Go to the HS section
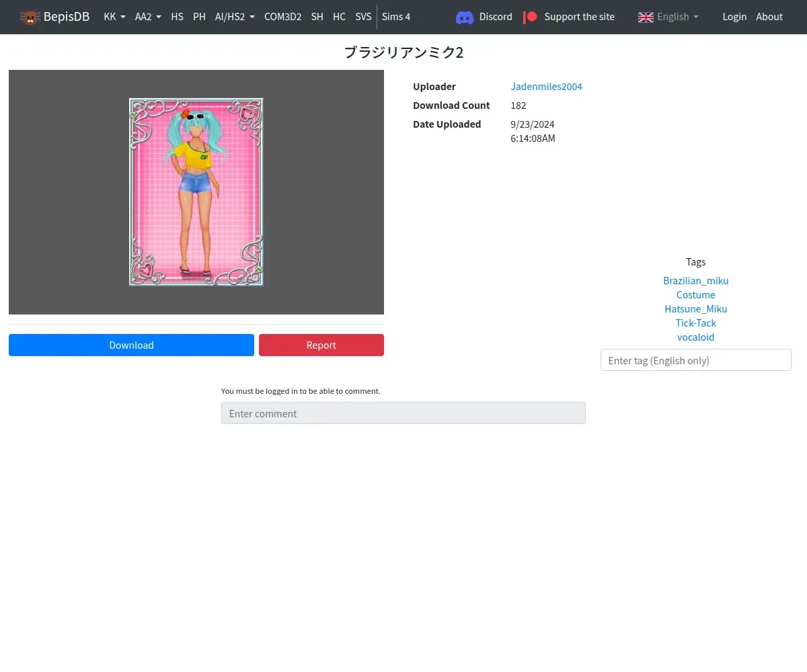807x672 pixels. pyautogui.click(x=177, y=17)
